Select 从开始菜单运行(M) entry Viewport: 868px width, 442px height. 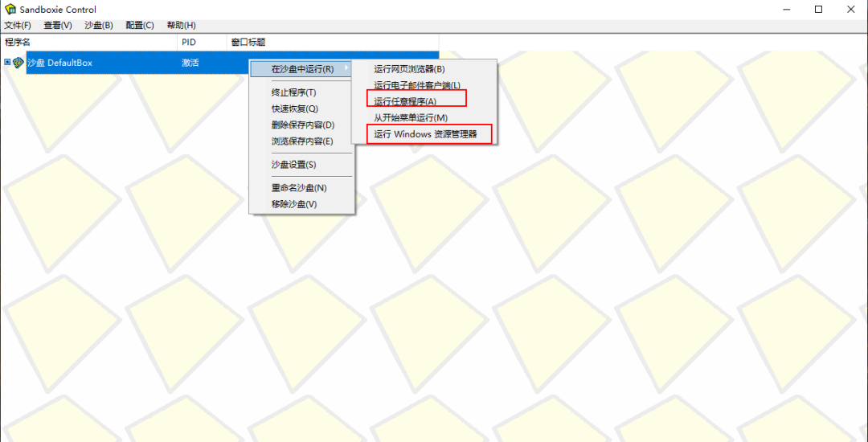point(411,118)
